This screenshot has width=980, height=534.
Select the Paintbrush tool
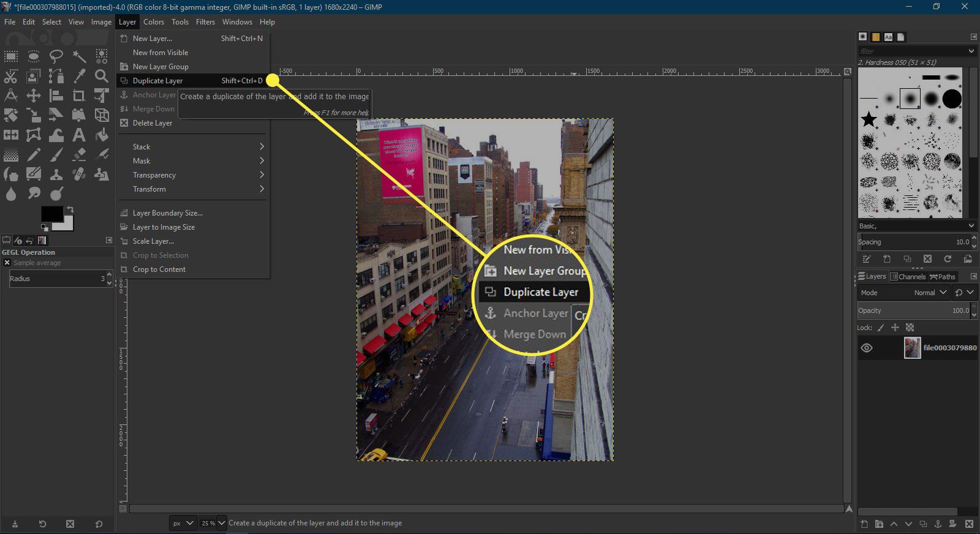(56, 154)
